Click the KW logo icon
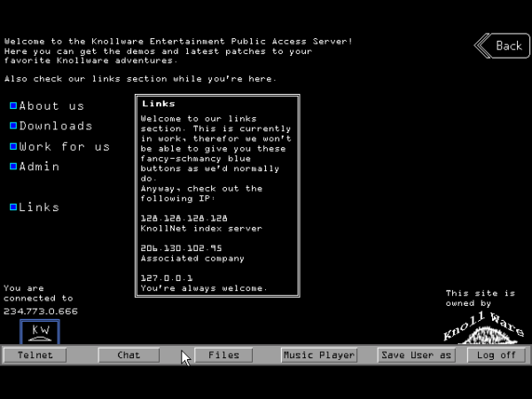 pyautogui.click(x=40, y=332)
